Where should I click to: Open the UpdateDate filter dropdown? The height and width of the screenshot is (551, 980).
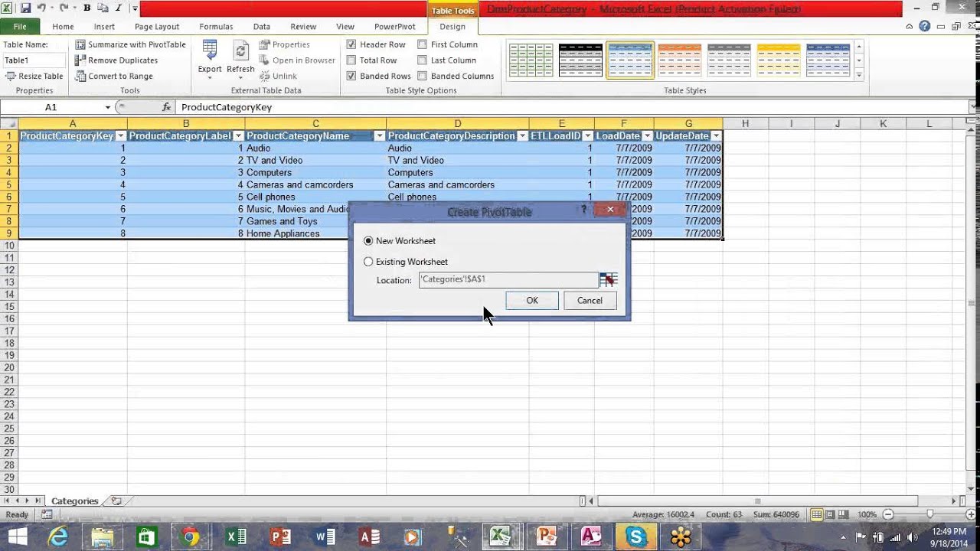tap(716, 136)
